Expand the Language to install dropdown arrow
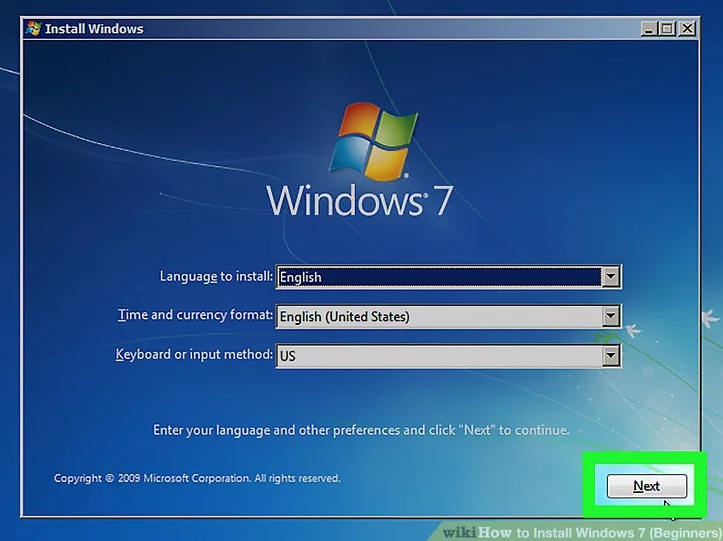Viewport: 723px width, 541px height. pyautogui.click(x=610, y=277)
